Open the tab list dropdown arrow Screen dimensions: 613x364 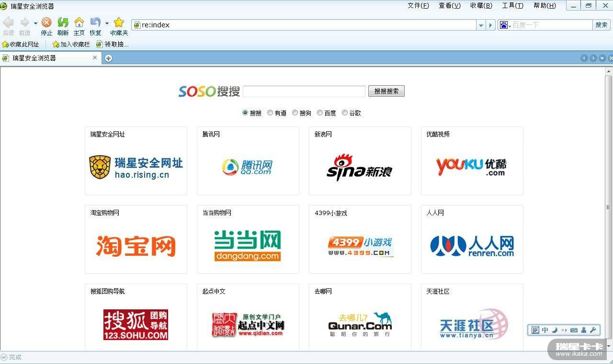pyautogui.click(x=602, y=58)
